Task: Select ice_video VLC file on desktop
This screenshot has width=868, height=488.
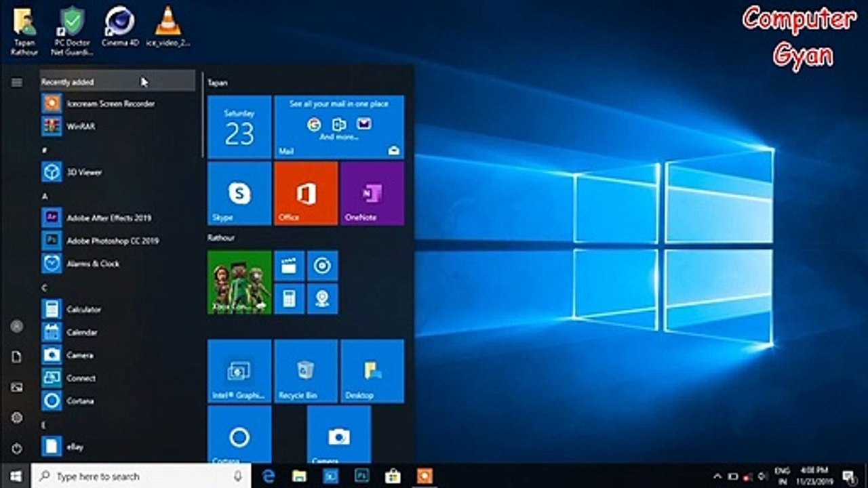Action: 167,27
